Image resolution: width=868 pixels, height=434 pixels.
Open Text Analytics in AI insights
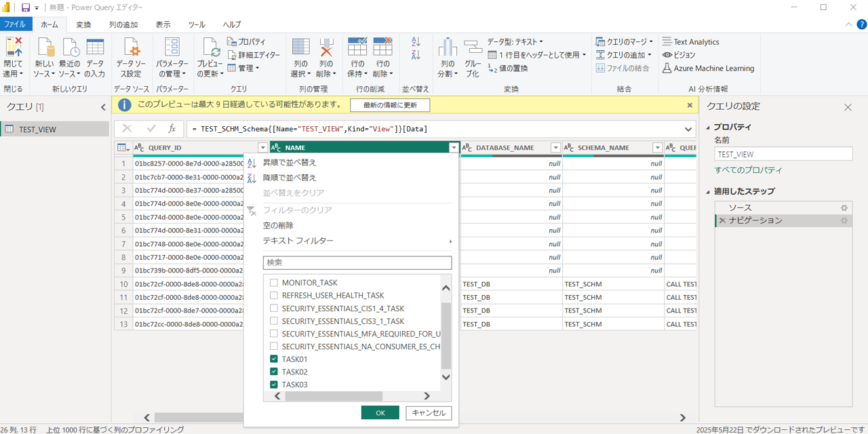[691, 42]
